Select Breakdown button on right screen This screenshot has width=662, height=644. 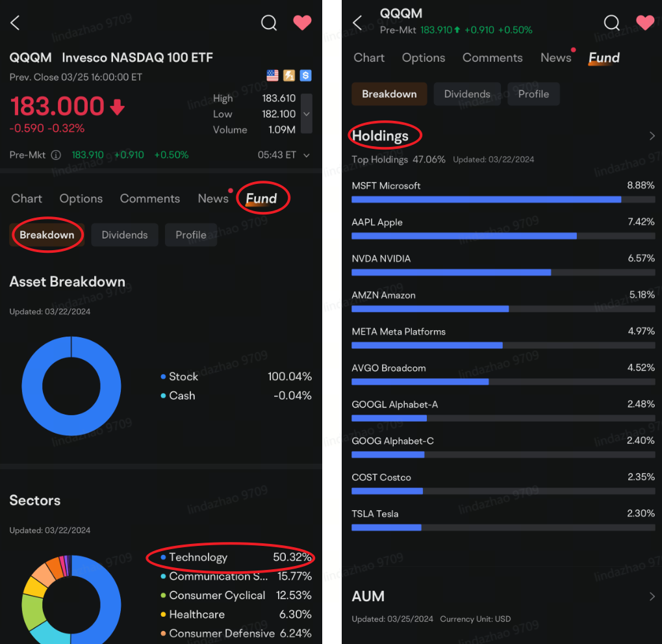point(389,94)
